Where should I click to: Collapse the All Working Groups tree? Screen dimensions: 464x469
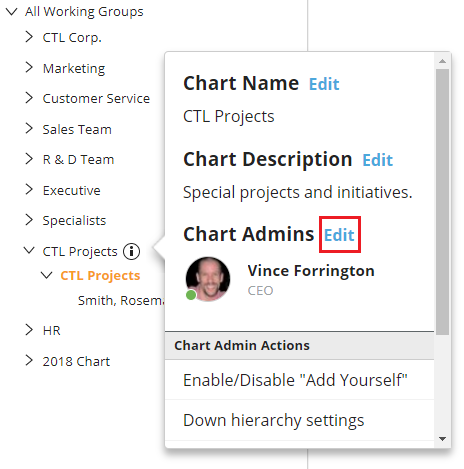point(12,12)
